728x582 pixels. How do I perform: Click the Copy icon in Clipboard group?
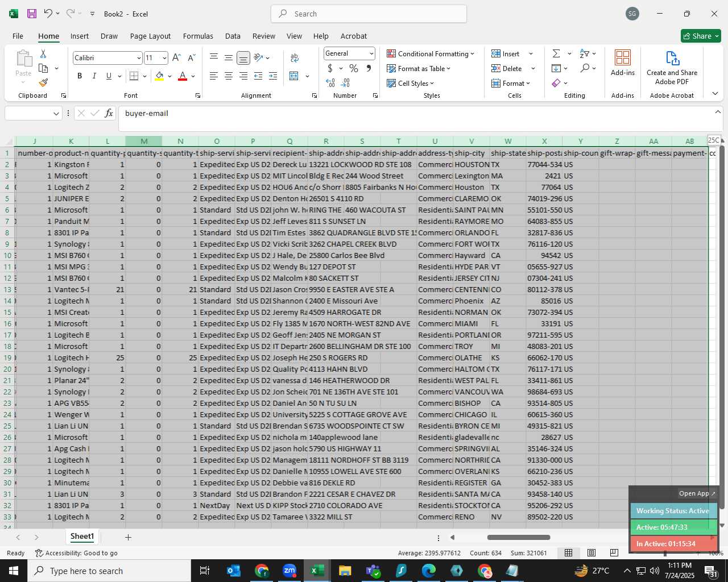point(43,68)
